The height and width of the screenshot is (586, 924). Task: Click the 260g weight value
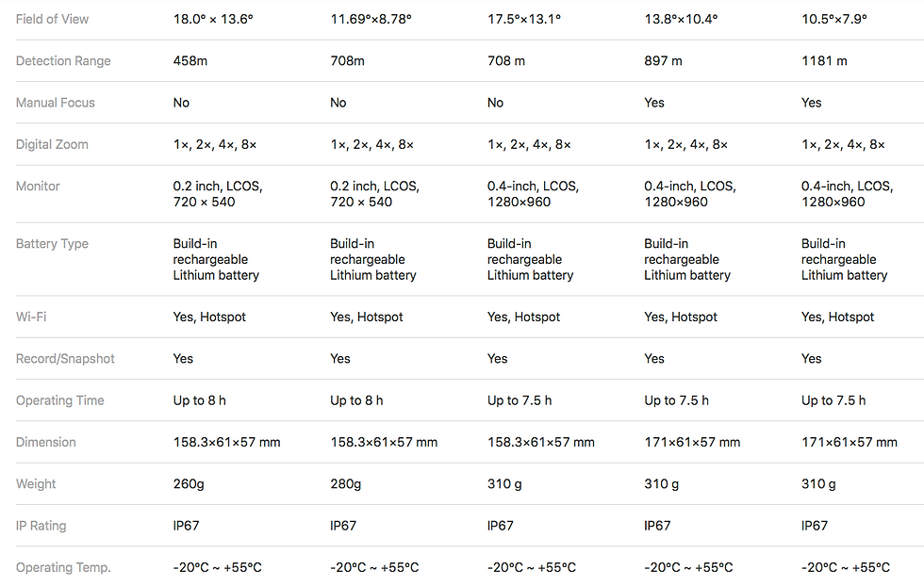(188, 484)
